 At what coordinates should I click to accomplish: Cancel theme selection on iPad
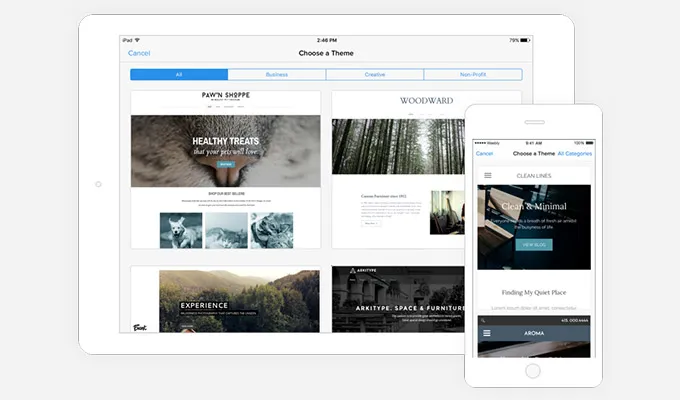pyautogui.click(x=139, y=53)
